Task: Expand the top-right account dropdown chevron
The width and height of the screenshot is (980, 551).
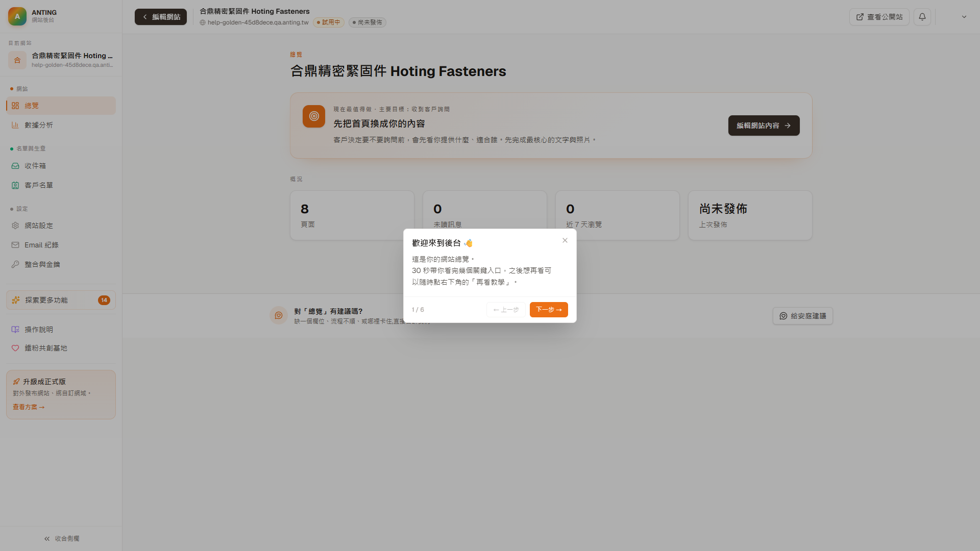Action: tap(964, 17)
